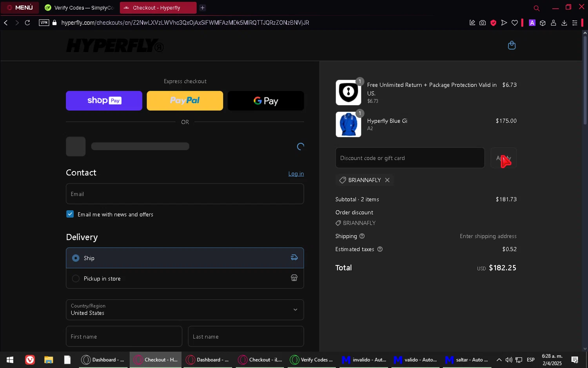Click the Hyperfly logo
This screenshot has width=588, height=368.
point(115,46)
